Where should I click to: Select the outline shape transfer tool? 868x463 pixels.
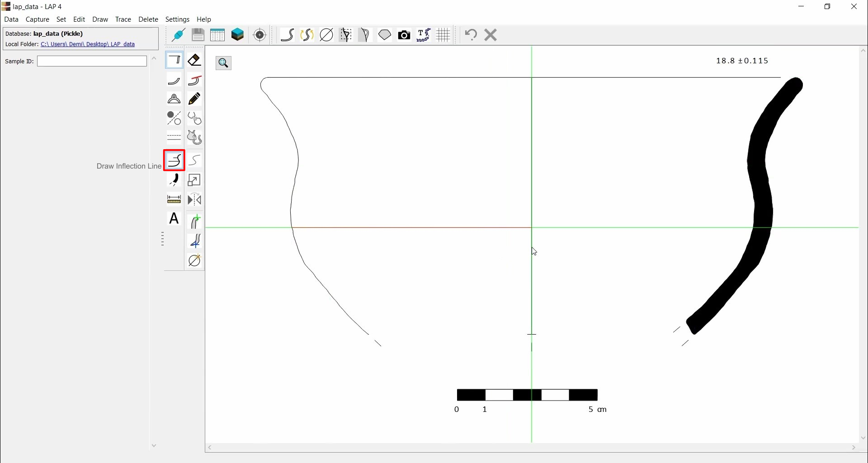pyautogui.click(x=194, y=118)
